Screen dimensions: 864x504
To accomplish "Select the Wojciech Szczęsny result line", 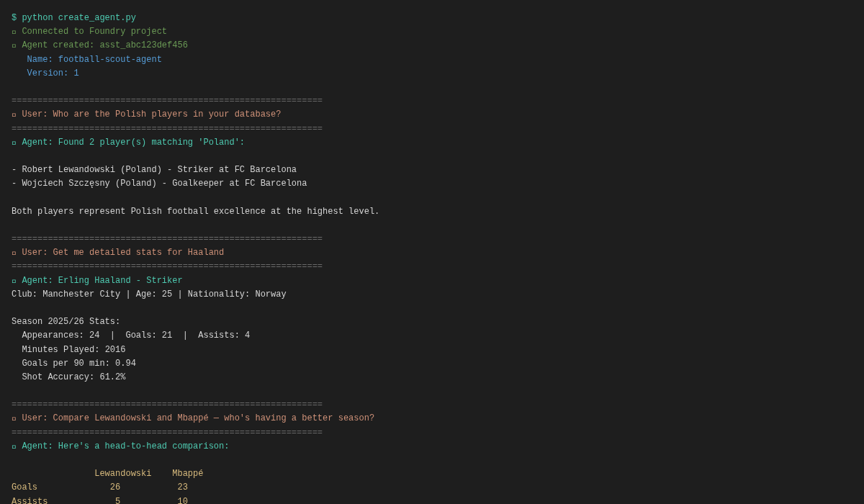I will click(159, 184).
